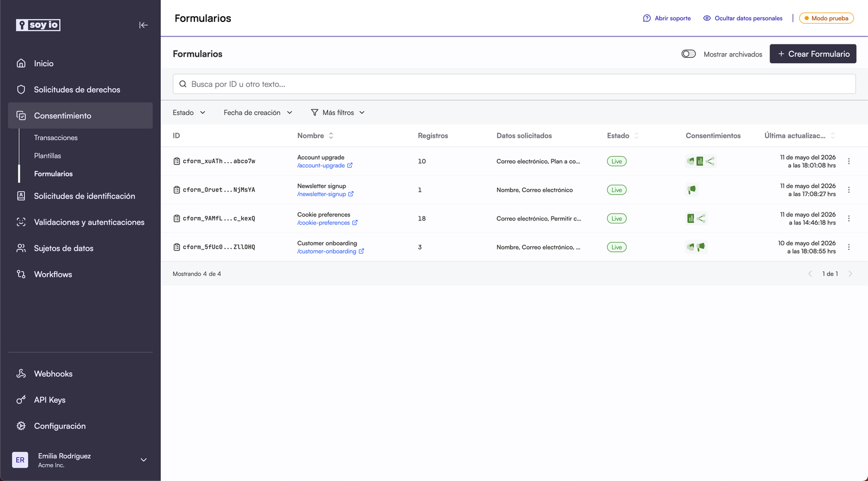Copy ID of cform_0ruet...NjMsYA with clipboard icon

tap(176, 190)
